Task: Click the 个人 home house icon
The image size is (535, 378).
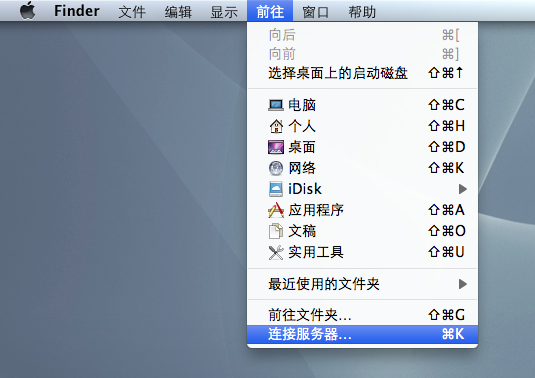Action: pos(276,126)
